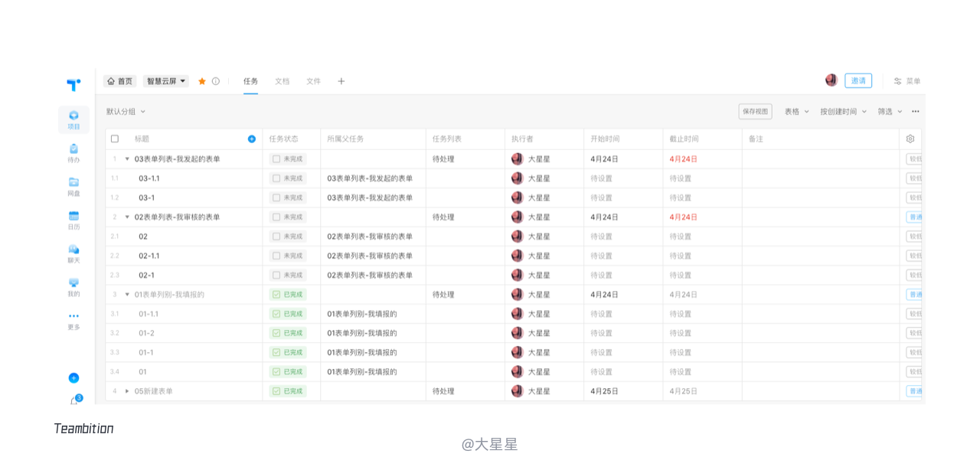Open 网盘 (Cloud drive) in the sidebar

click(73, 187)
